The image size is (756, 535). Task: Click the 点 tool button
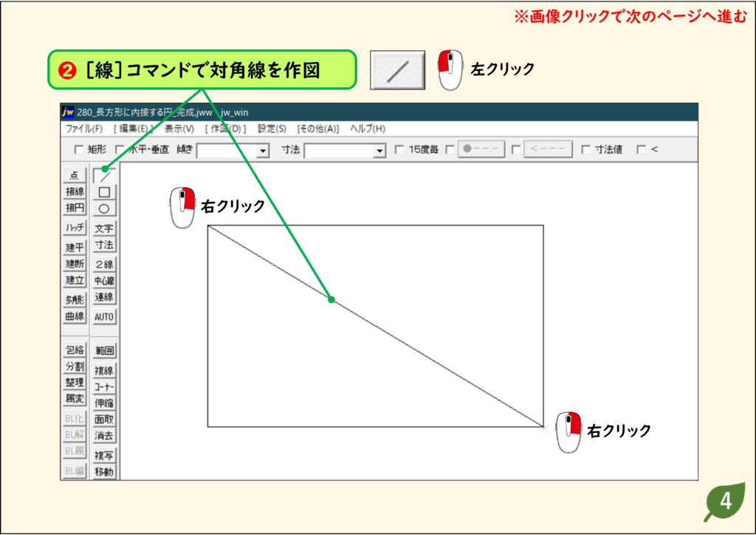pyautogui.click(x=75, y=174)
